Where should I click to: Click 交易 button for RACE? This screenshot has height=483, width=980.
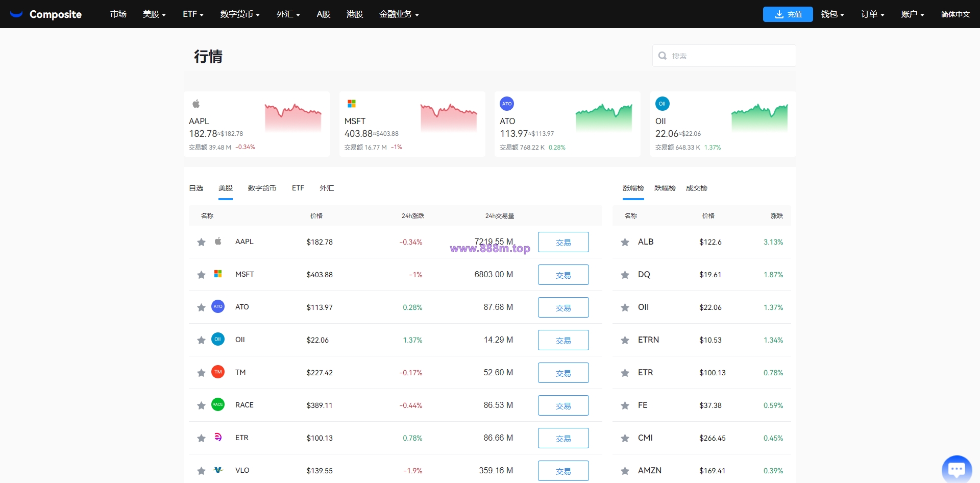(x=563, y=405)
